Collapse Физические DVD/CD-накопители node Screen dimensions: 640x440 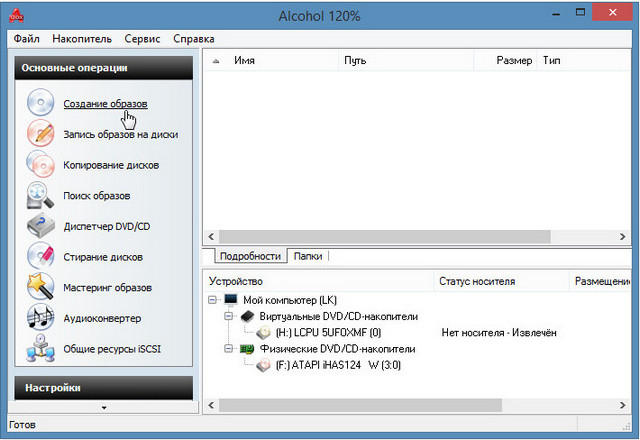coord(229,349)
